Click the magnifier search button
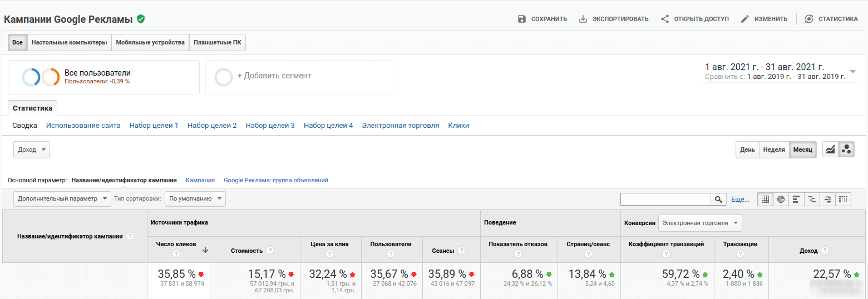Image resolution: width=868 pixels, height=299 pixels. click(719, 200)
